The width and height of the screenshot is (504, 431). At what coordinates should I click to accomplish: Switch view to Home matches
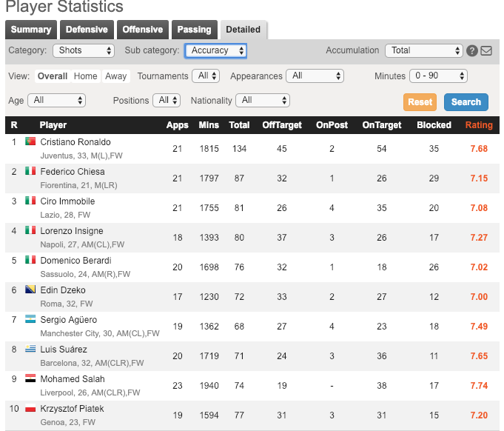pos(86,76)
